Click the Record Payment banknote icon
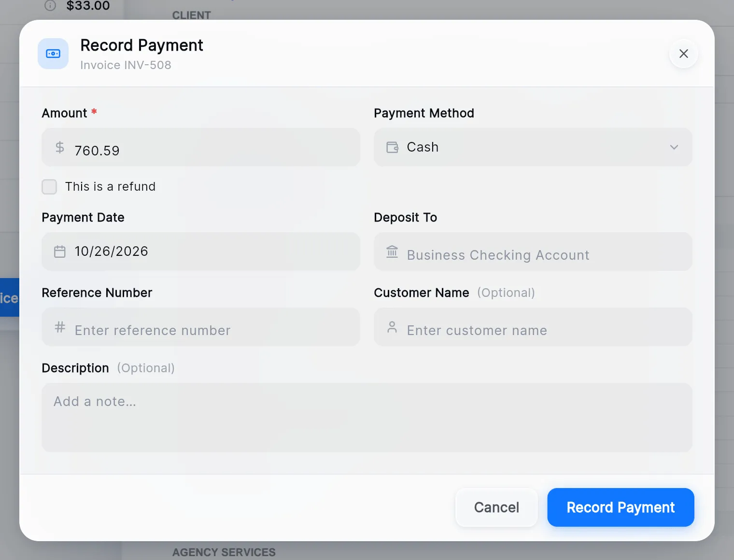 click(53, 54)
